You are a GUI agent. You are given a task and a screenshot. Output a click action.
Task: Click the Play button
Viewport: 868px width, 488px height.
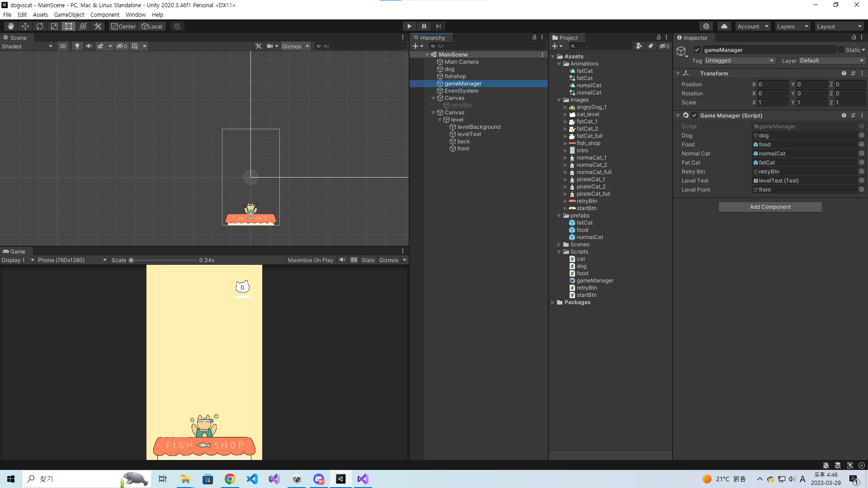point(409,26)
